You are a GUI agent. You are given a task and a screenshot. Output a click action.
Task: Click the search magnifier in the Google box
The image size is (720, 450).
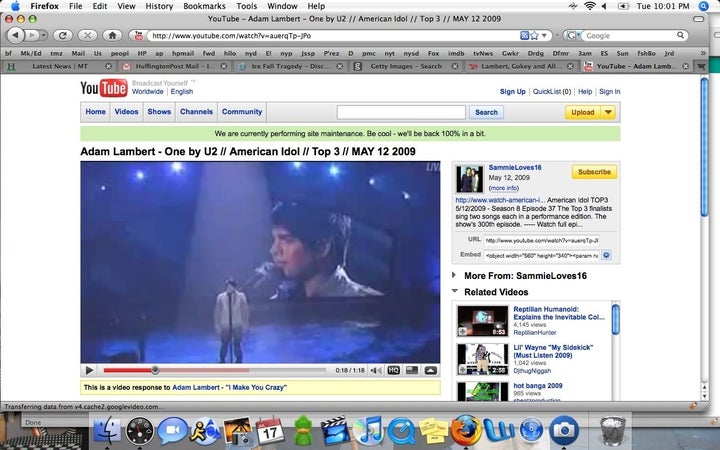click(x=680, y=35)
